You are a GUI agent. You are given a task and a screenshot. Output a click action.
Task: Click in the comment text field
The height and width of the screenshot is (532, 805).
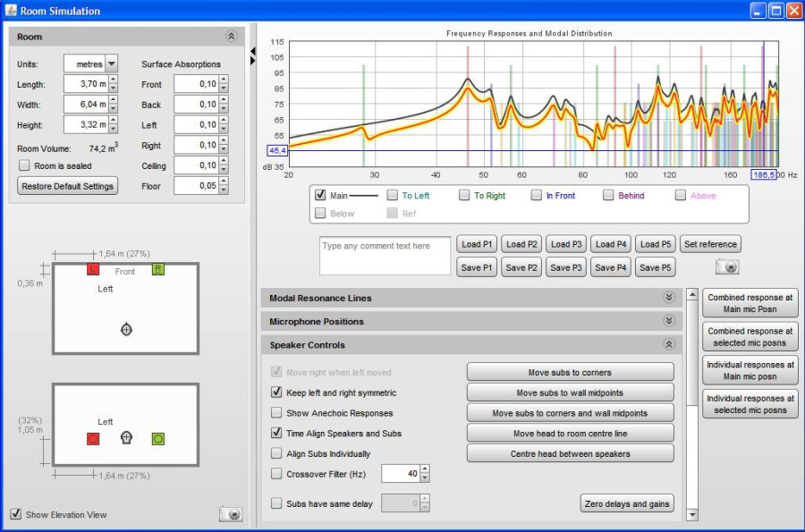[385, 256]
